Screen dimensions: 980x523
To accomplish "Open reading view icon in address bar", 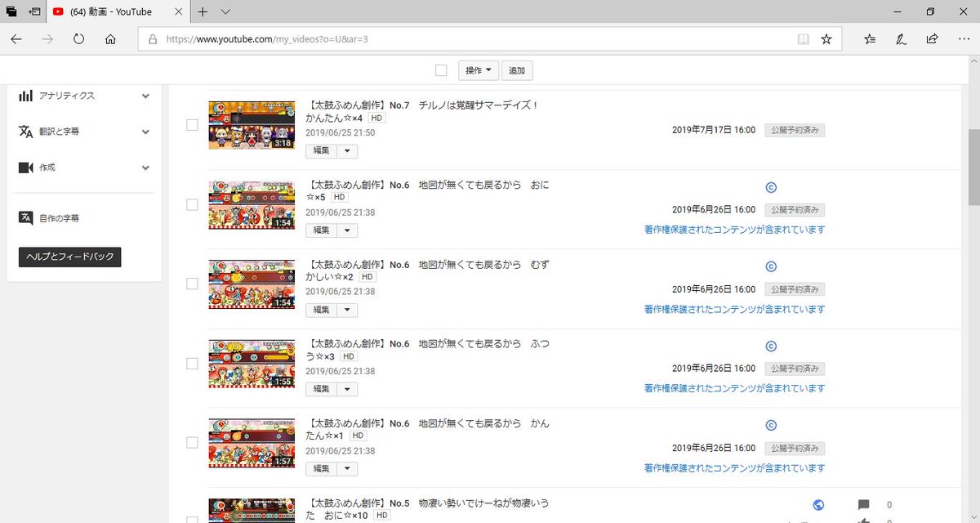I will coord(803,39).
